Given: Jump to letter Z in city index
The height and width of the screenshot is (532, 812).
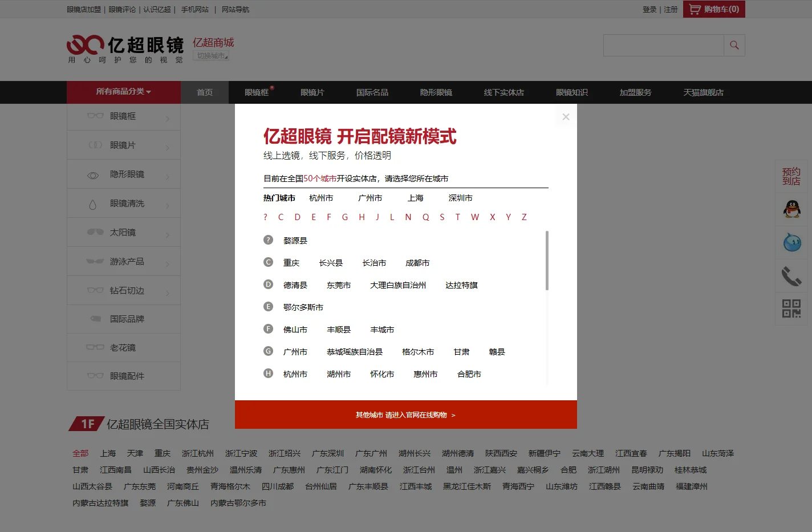Looking at the screenshot, I should coord(524,217).
